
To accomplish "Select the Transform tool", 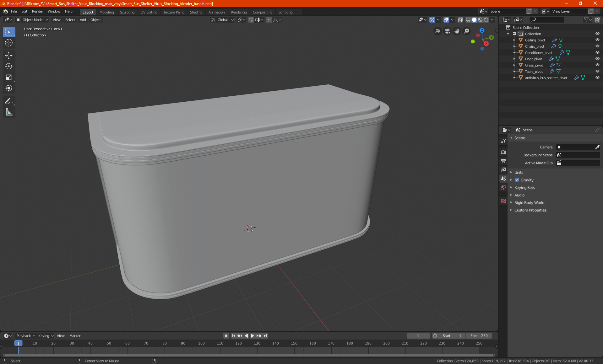I will point(9,88).
